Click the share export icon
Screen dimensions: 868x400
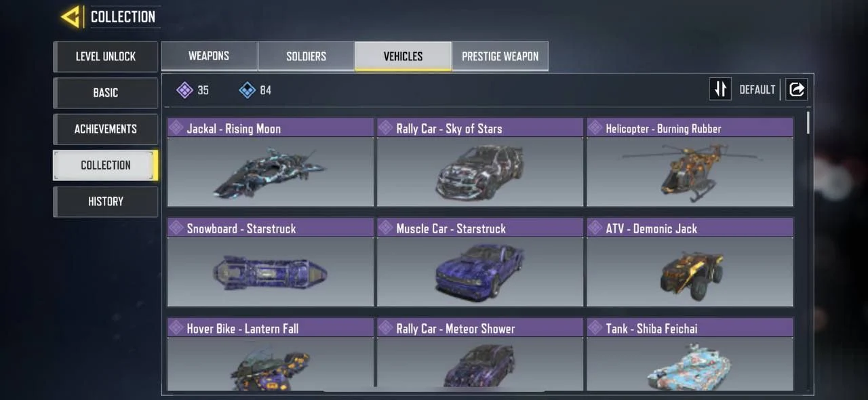tap(797, 89)
